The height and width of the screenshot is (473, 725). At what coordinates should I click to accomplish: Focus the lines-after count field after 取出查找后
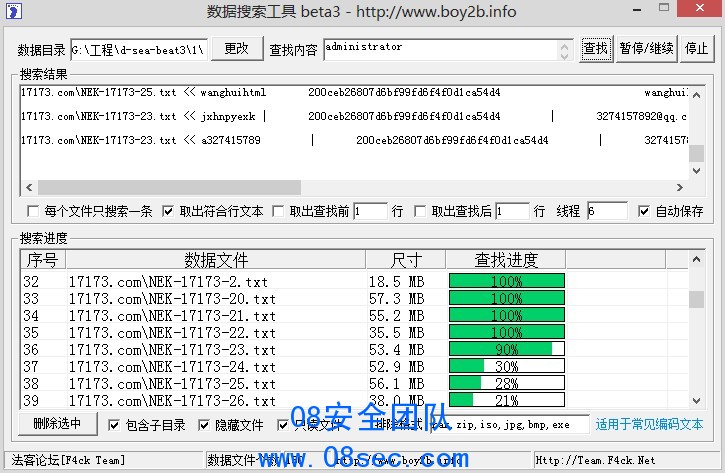pyautogui.click(x=512, y=211)
